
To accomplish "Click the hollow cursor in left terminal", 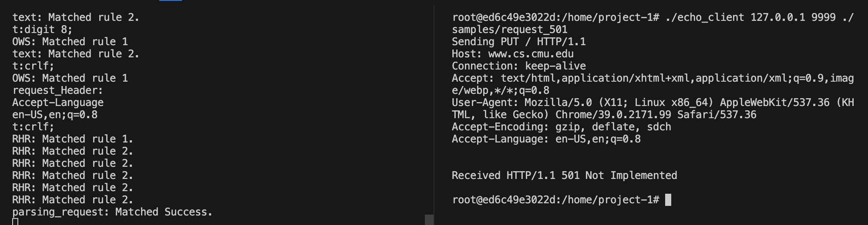I will 15,222.
